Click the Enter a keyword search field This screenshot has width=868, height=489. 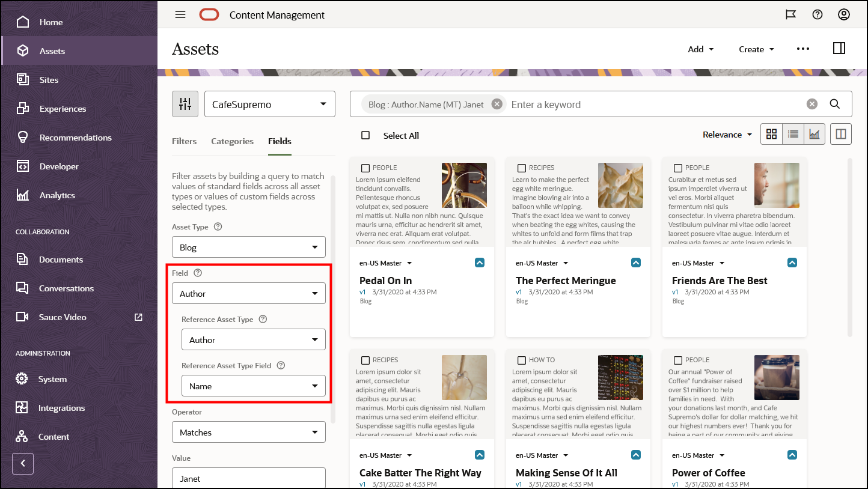(x=649, y=105)
